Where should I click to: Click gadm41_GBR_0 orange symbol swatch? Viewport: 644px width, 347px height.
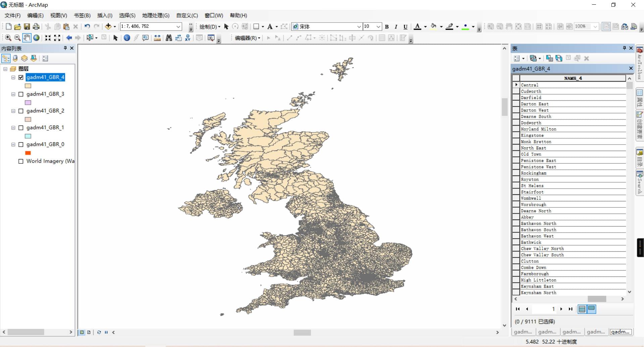pos(28,153)
